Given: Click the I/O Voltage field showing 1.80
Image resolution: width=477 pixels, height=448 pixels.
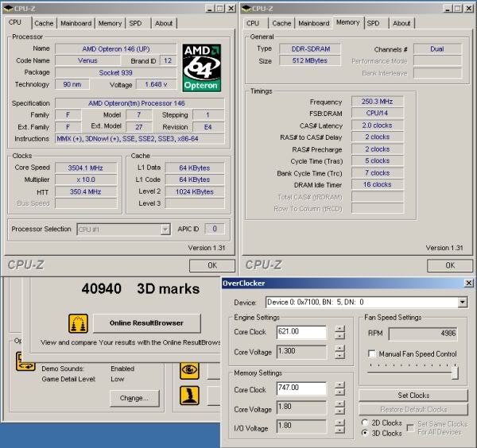Looking at the screenshot, I should (301, 426).
